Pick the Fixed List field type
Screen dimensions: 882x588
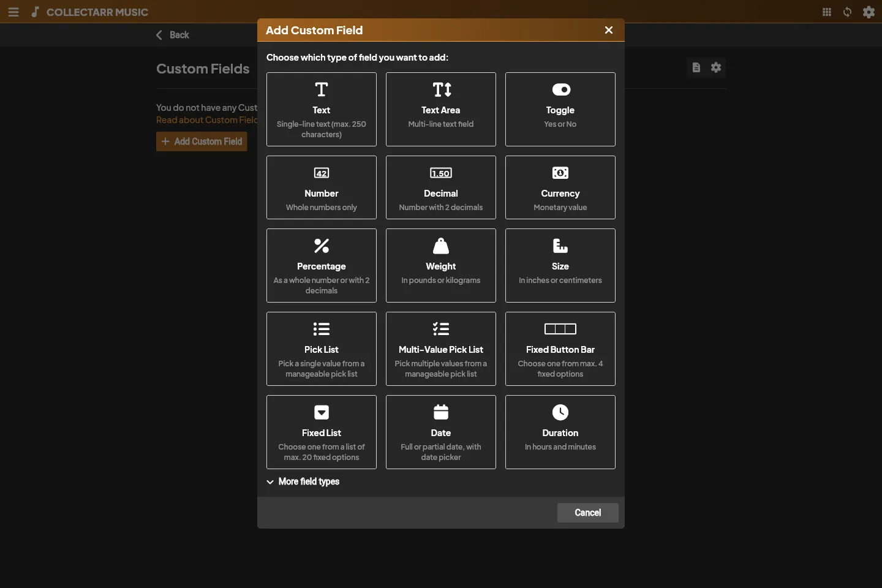click(x=322, y=432)
